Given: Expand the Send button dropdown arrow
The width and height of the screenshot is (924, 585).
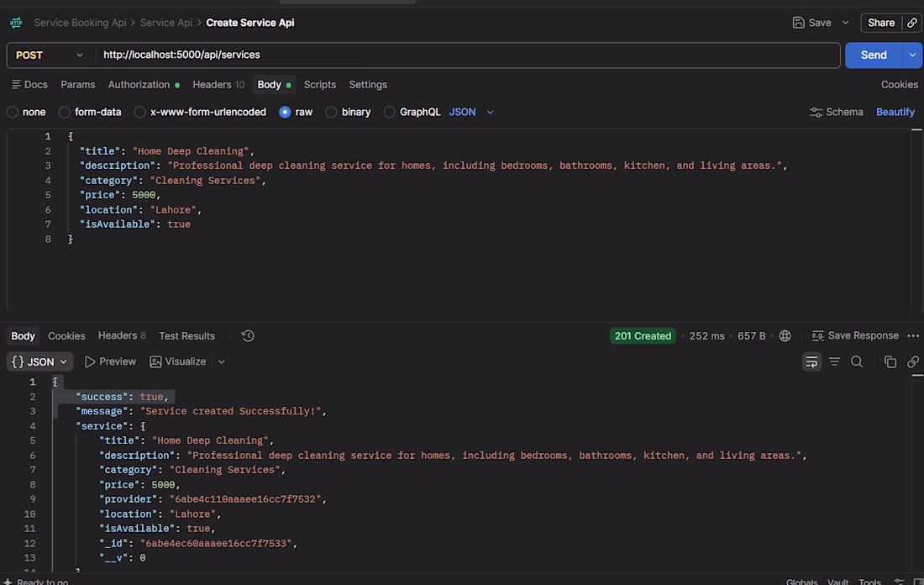Looking at the screenshot, I should 912,55.
